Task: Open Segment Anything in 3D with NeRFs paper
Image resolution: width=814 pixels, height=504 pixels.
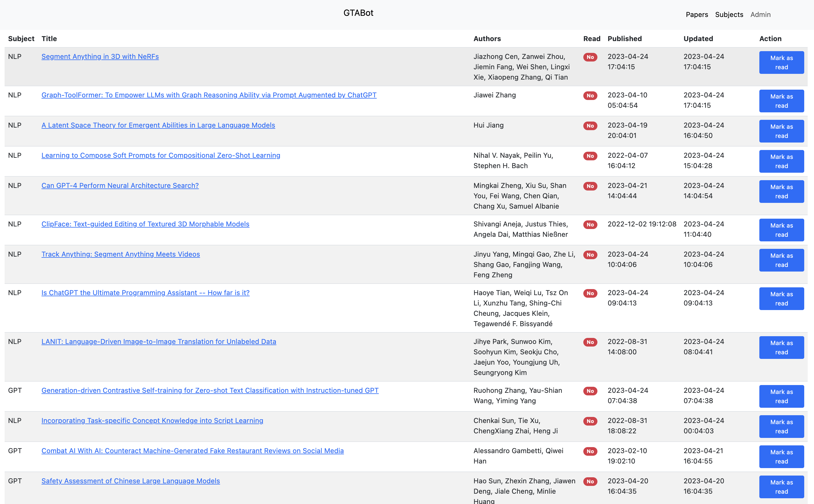Action: pos(100,56)
